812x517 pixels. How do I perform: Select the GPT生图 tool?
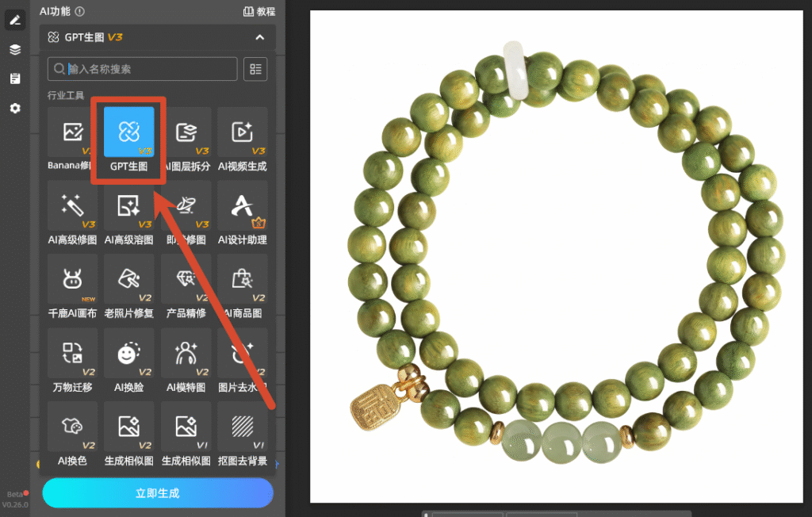(129, 140)
